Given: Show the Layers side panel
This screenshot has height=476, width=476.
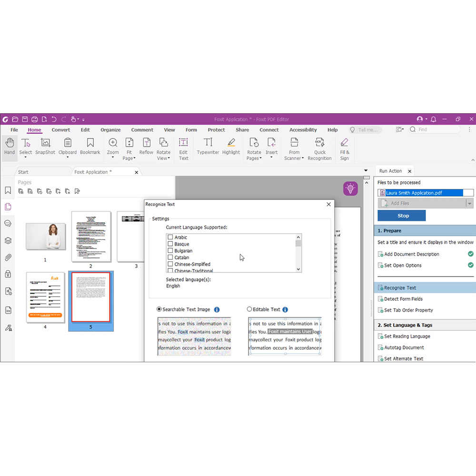Looking at the screenshot, I should pos(8,240).
